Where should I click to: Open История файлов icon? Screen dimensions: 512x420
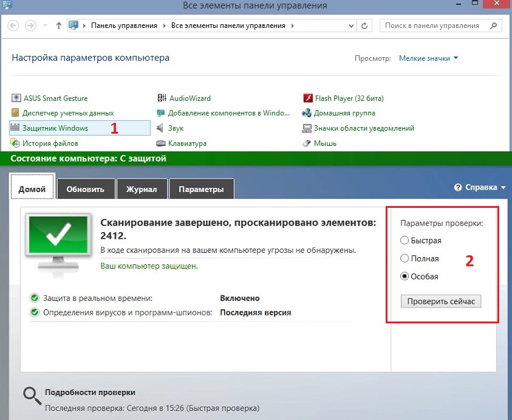pos(15,143)
